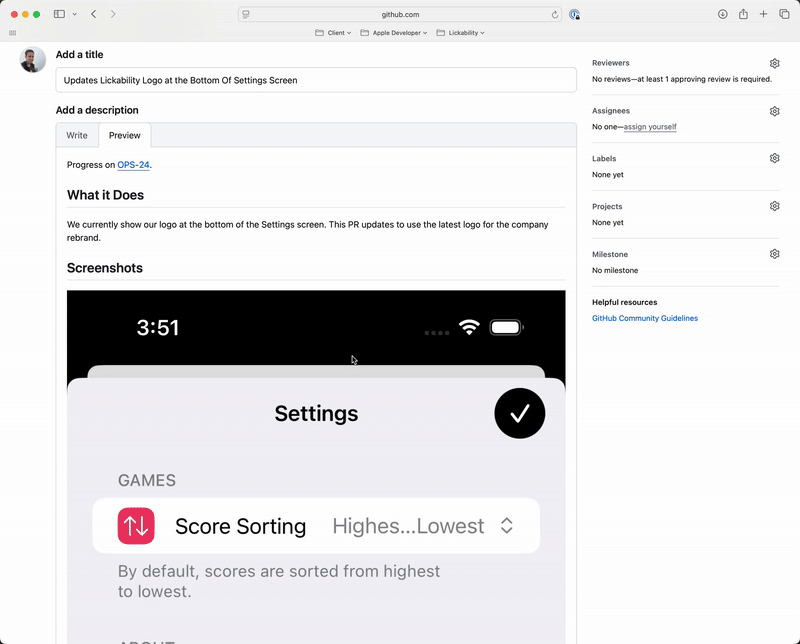Open Assignees gear settings
800x644 pixels.
coord(774,111)
